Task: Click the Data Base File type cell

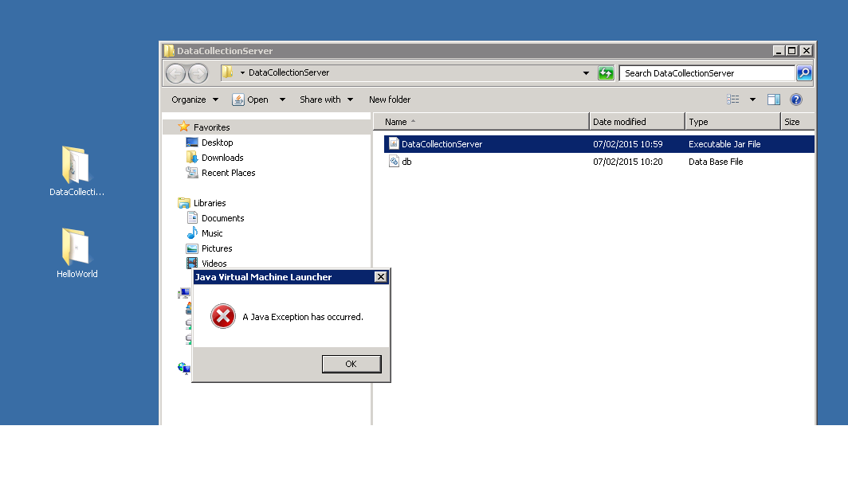Action: pyautogui.click(x=716, y=162)
